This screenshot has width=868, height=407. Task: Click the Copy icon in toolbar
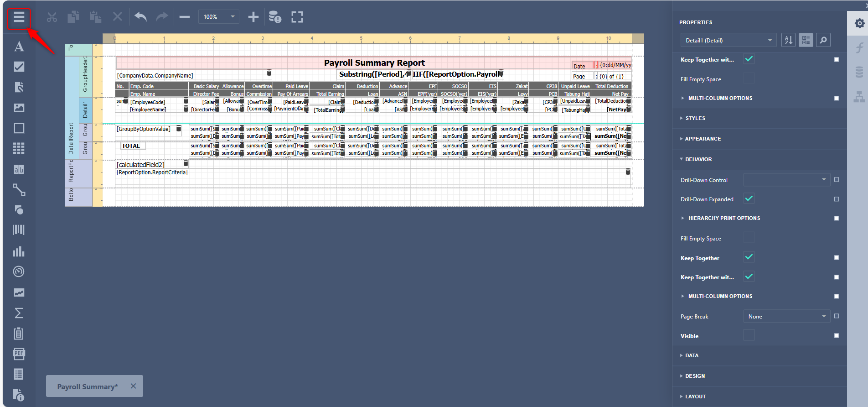click(73, 17)
